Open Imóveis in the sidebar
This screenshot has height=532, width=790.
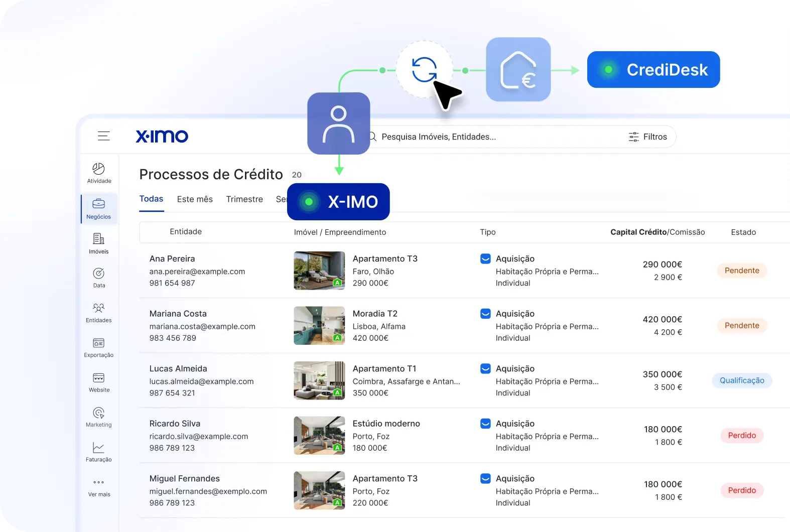click(99, 243)
